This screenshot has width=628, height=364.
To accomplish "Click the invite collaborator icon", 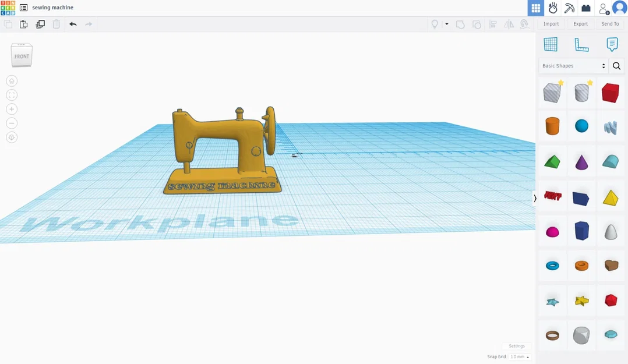I will tap(604, 8).
